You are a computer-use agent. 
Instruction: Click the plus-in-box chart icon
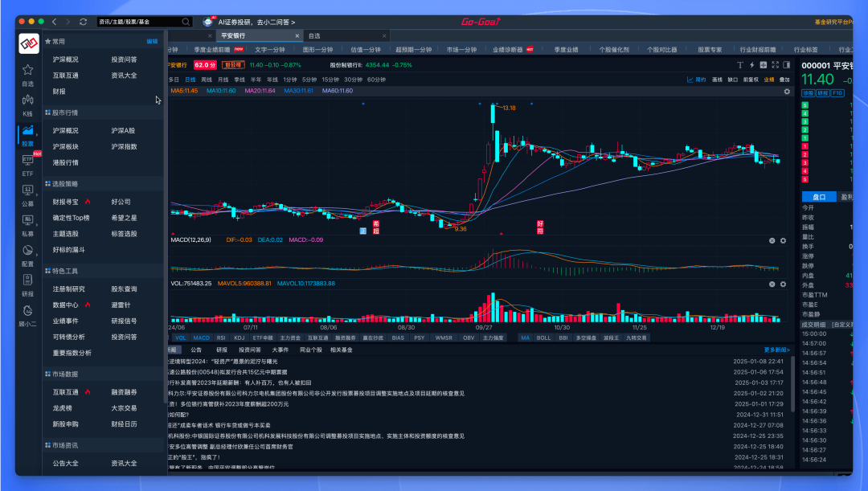[764, 65]
